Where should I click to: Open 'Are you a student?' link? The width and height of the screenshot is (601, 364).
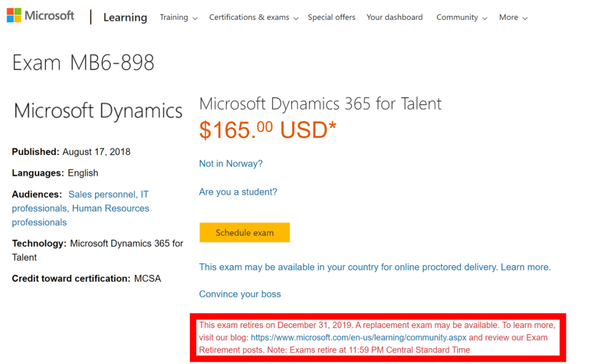[238, 192]
